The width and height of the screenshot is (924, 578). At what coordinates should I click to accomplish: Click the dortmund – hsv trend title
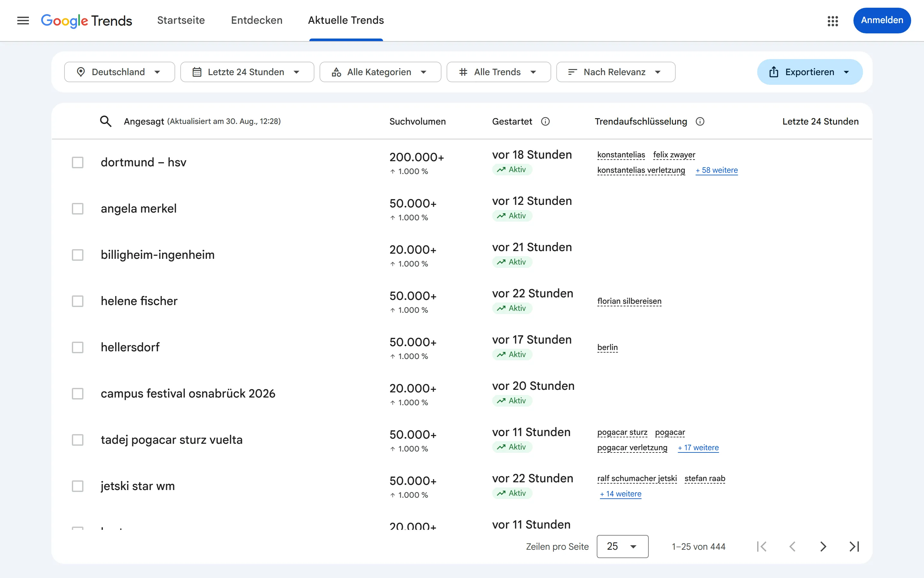pos(143,162)
